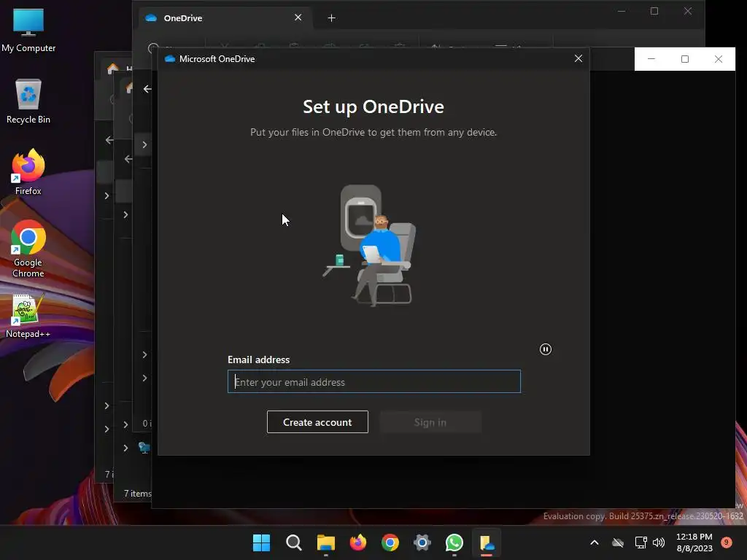Open File Explorer from the taskbar
The width and height of the screenshot is (747, 560).
coord(326,542)
